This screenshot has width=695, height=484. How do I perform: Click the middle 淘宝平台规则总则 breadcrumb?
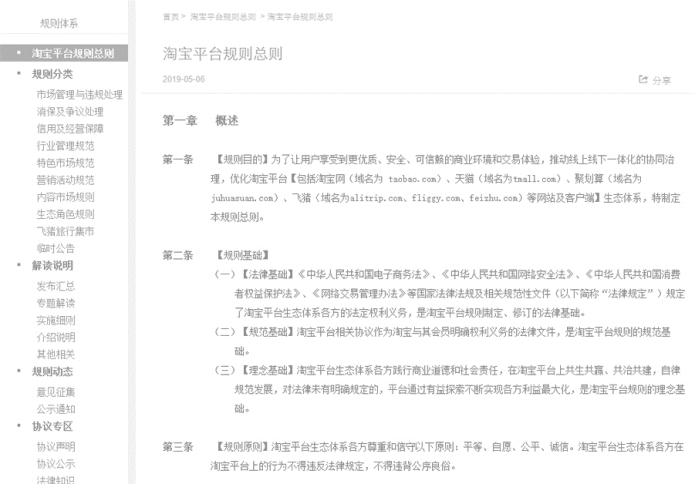[x=223, y=17]
